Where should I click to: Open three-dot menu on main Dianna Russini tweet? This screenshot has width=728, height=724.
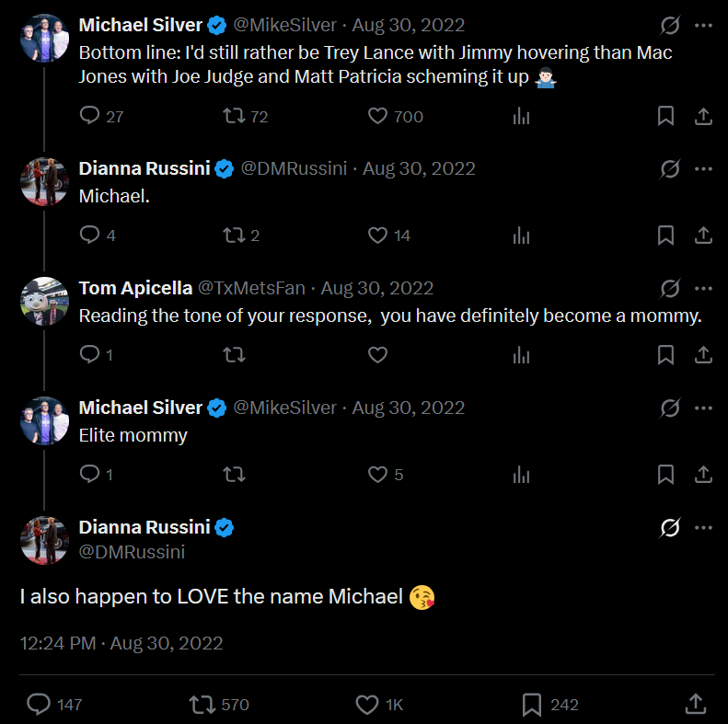click(704, 527)
